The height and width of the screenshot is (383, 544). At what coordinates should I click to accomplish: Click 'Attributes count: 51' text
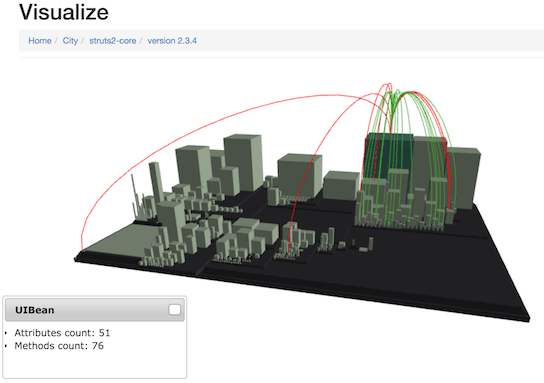point(62,333)
